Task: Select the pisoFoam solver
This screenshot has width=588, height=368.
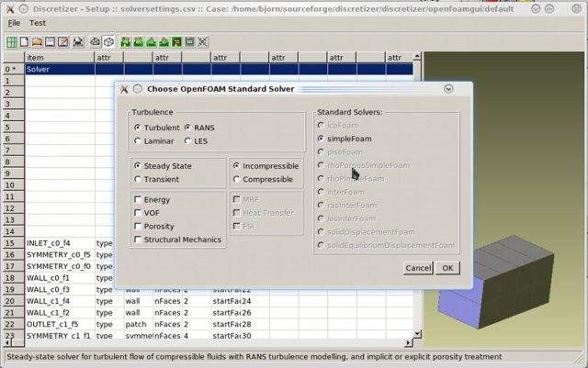Action: pos(340,152)
